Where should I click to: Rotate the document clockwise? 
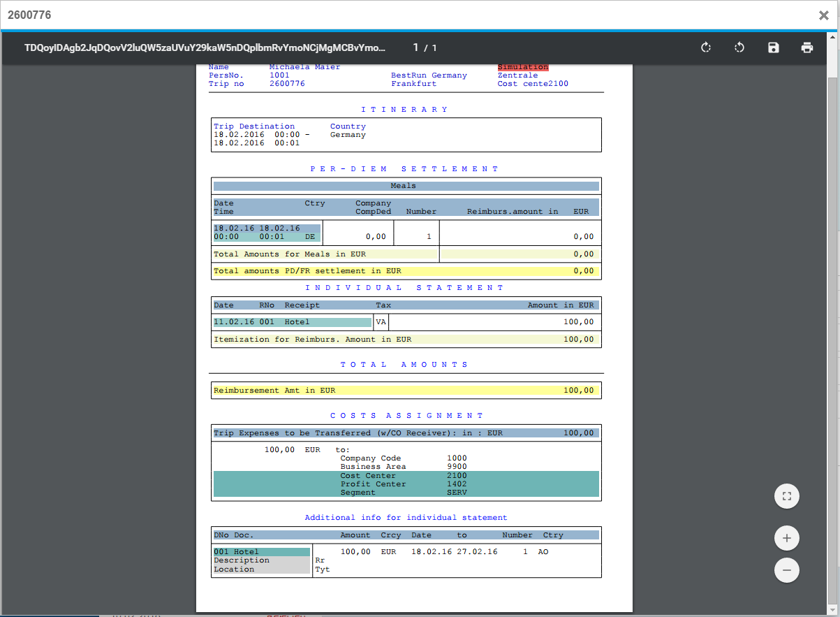[705, 48]
